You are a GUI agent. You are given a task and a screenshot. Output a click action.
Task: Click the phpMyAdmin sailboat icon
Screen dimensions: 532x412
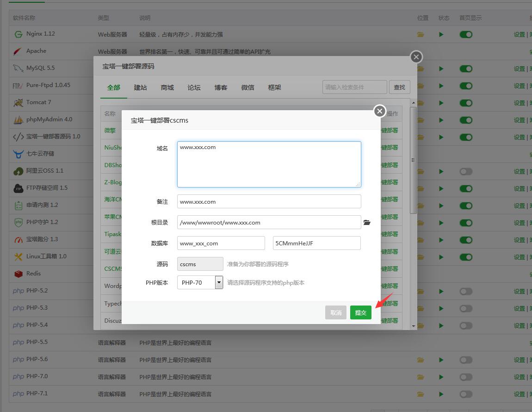(18, 119)
